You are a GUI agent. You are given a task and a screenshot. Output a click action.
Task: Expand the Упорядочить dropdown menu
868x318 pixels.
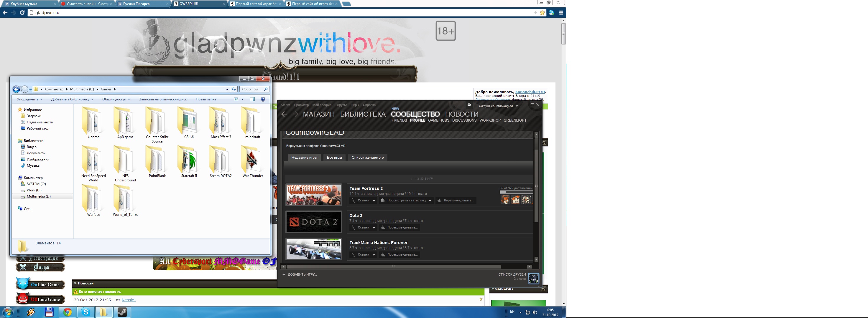[30, 99]
